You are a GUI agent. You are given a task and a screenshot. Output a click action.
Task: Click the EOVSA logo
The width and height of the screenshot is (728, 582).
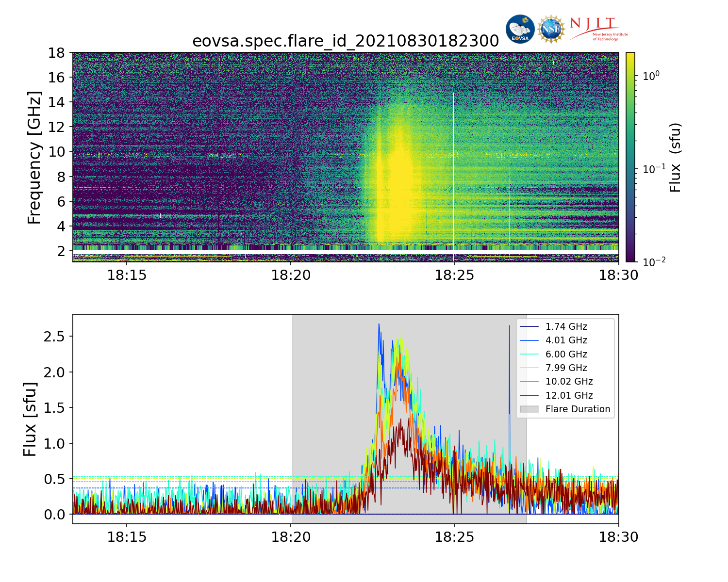click(520, 29)
